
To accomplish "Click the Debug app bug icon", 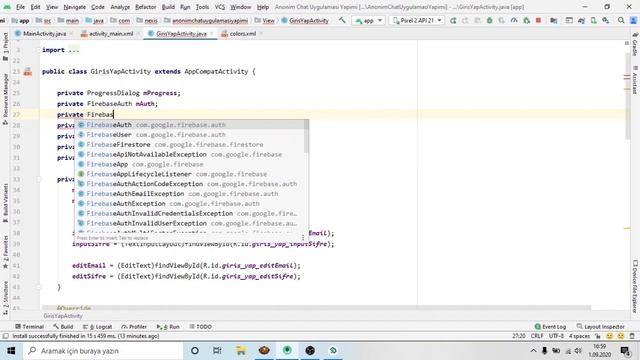I will pos(489,20).
